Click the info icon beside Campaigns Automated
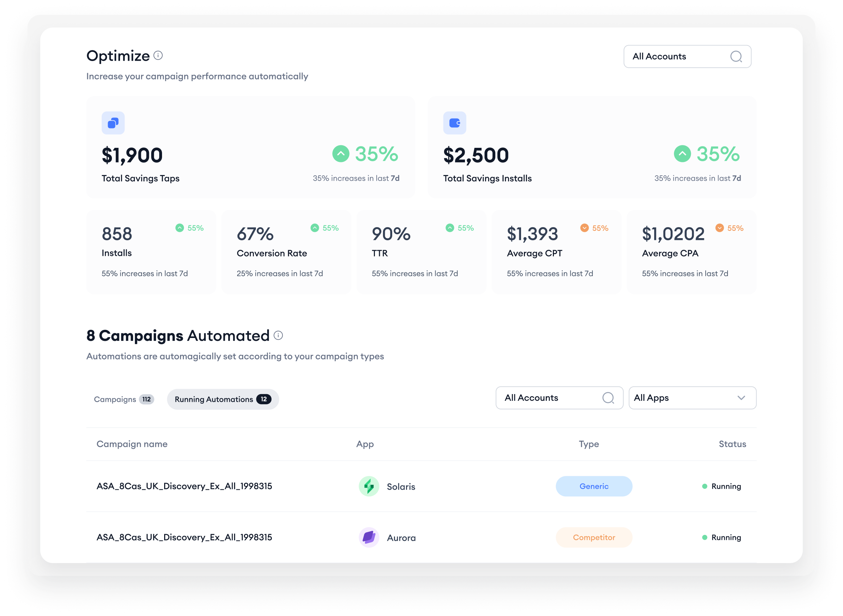Screen dimensions: 843x616 pyautogui.click(x=278, y=336)
